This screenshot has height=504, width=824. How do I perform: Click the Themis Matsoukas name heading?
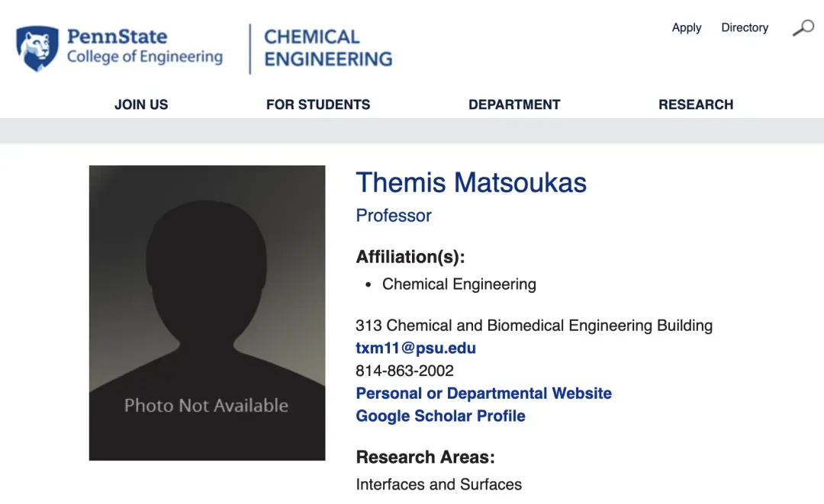coord(471,183)
